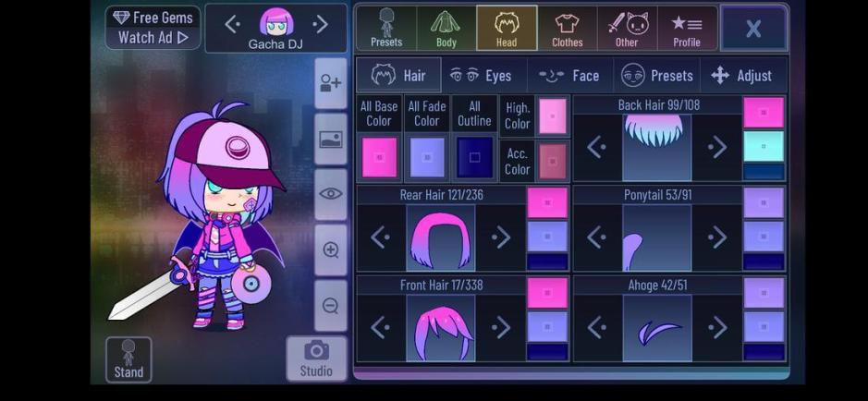This screenshot has width=868, height=401.
Task: Change Back Hair dark outline swatch
Action: tap(764, 172)
